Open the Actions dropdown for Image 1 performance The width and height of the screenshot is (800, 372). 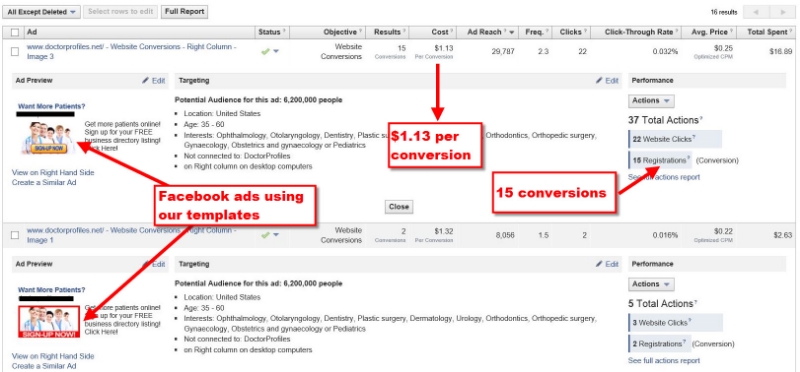click(x=651, y=284)
